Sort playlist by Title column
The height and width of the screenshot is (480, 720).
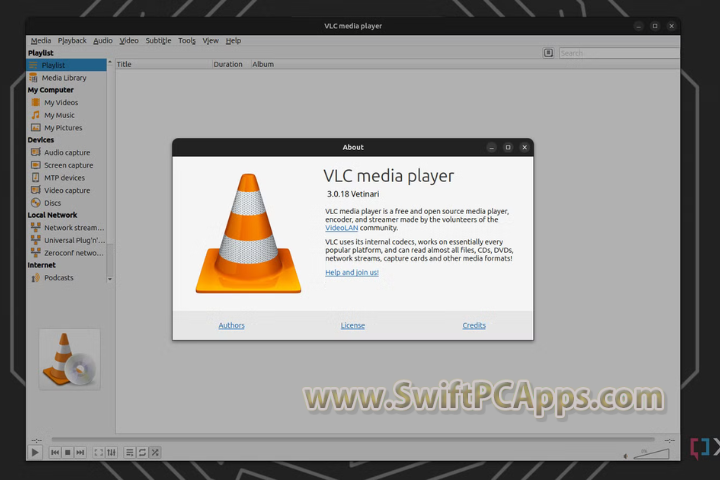tap(163, 64)
